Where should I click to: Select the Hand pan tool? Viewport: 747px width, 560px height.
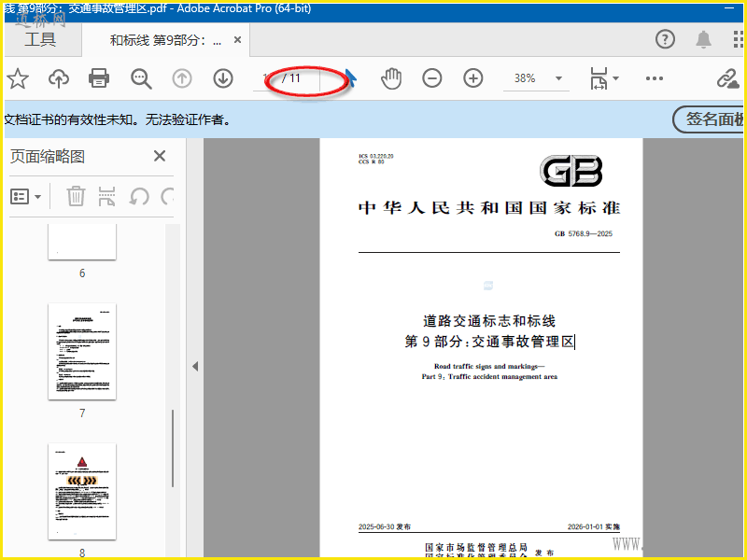tap(391, 78)
